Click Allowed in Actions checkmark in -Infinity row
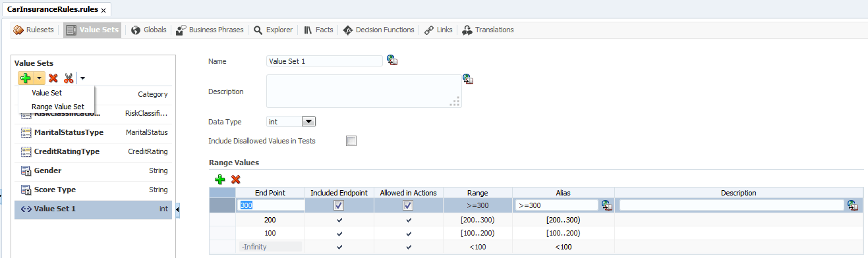 coord(409,247)
